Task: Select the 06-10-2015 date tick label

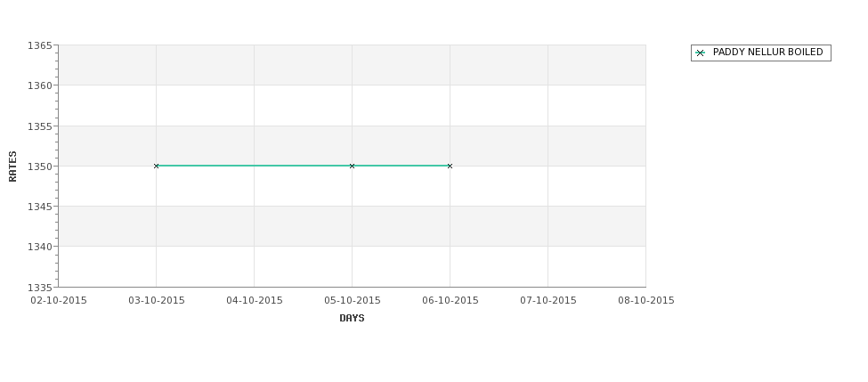Action: click(x=450, y=301)
